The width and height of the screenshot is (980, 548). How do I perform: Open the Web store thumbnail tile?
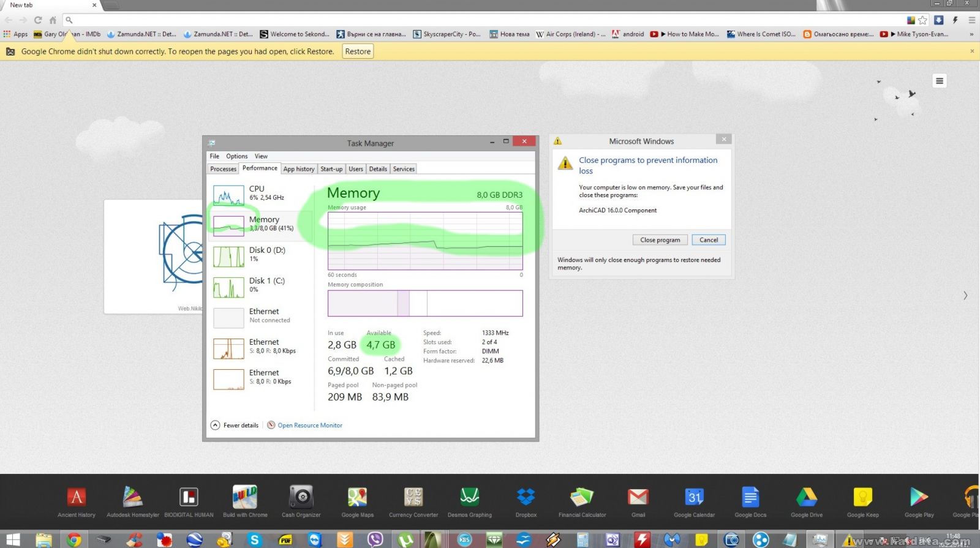[153, 257]
